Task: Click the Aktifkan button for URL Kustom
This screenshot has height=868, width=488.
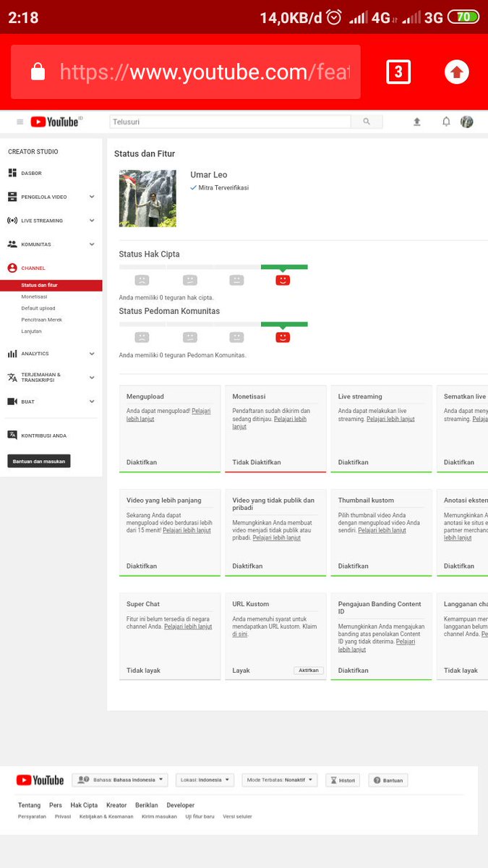Action: [x=309, y=671]
